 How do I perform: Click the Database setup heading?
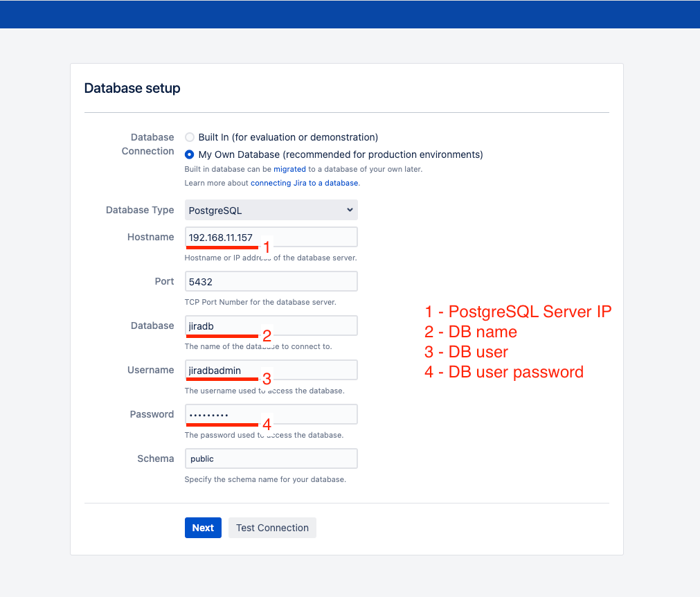pyautogui.click(x=132, y=88)
